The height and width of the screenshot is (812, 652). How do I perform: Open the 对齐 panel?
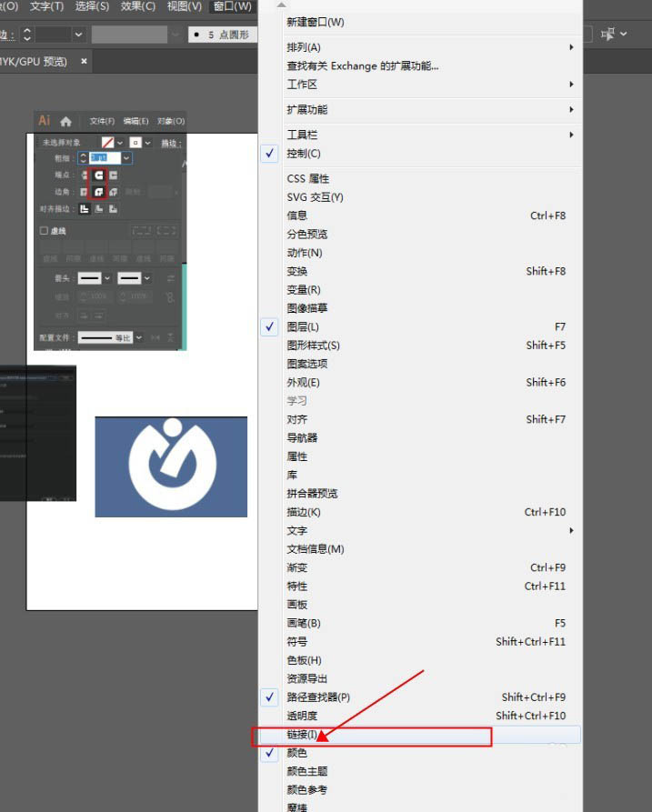pyautogui.click(x=420, y=419)
